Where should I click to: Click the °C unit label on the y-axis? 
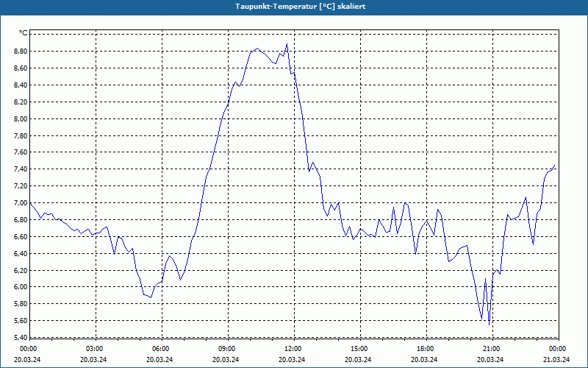click(24, 33)
